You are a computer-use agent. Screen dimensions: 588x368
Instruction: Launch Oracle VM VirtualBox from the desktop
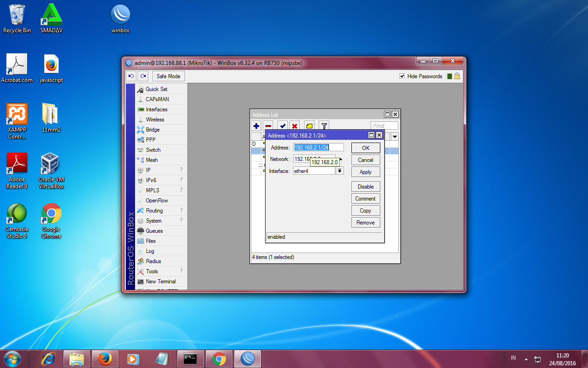click(x=51, y=171)
